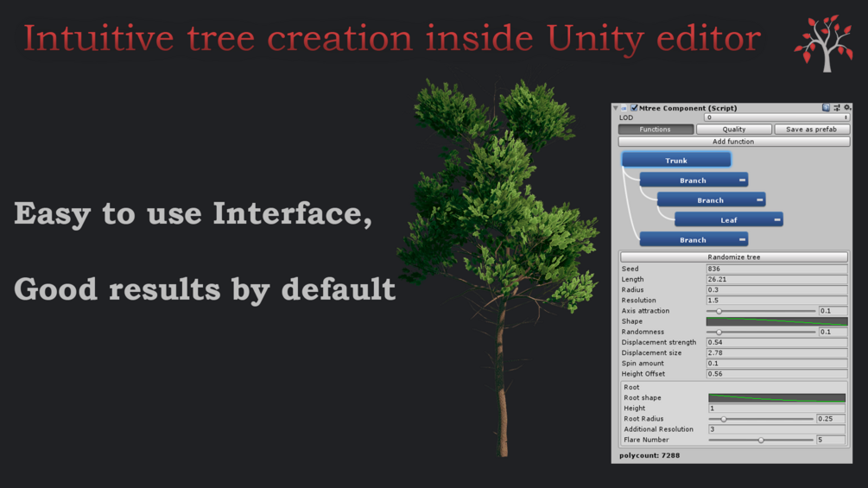Select the Branch node just above Leaf

(x=711, y=200)
